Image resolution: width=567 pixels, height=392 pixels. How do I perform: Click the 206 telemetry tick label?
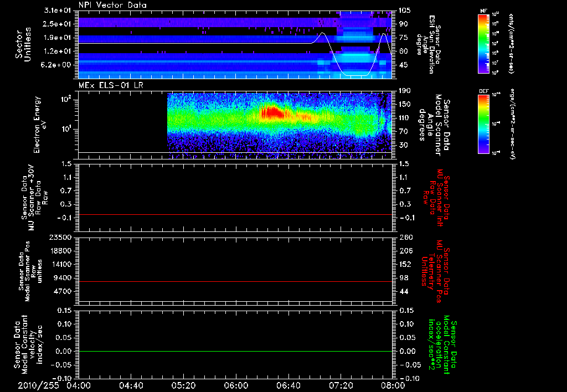pos(406,251)
